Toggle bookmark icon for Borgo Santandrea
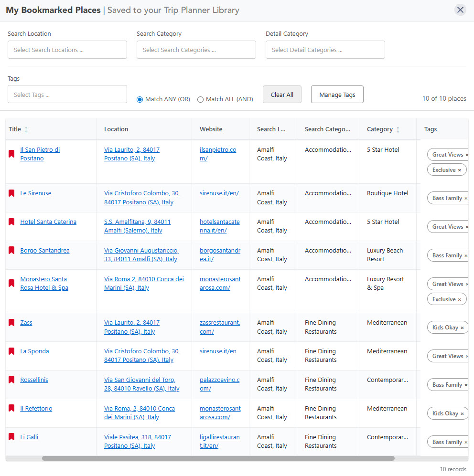This screenshot has width=474, height=476. pos(11,251)
